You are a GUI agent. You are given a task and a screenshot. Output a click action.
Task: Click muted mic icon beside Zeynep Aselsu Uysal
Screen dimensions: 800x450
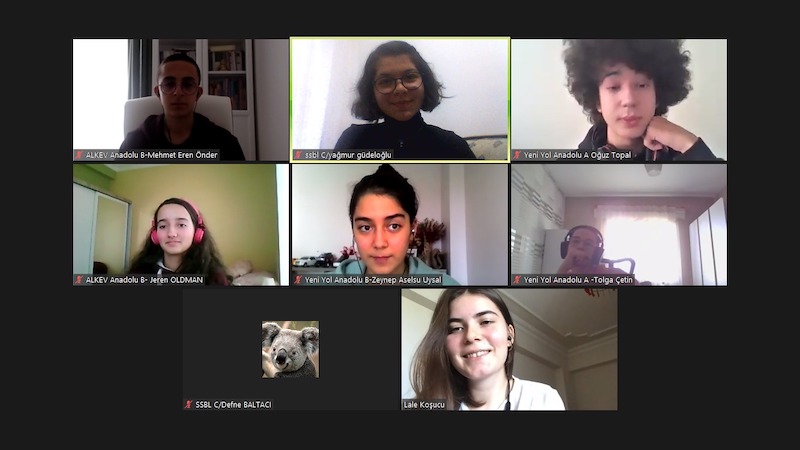click(298, 280)
